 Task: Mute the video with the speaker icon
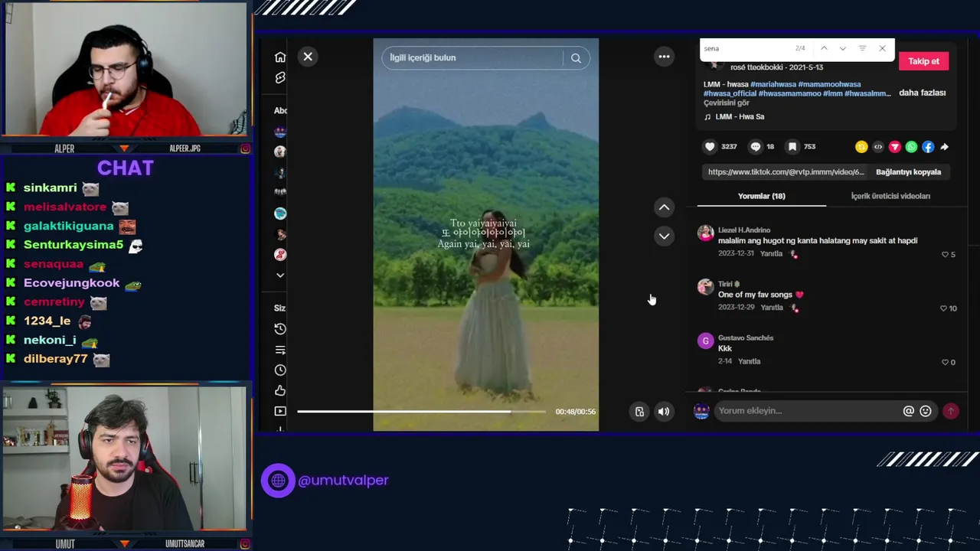pos(664,412)
